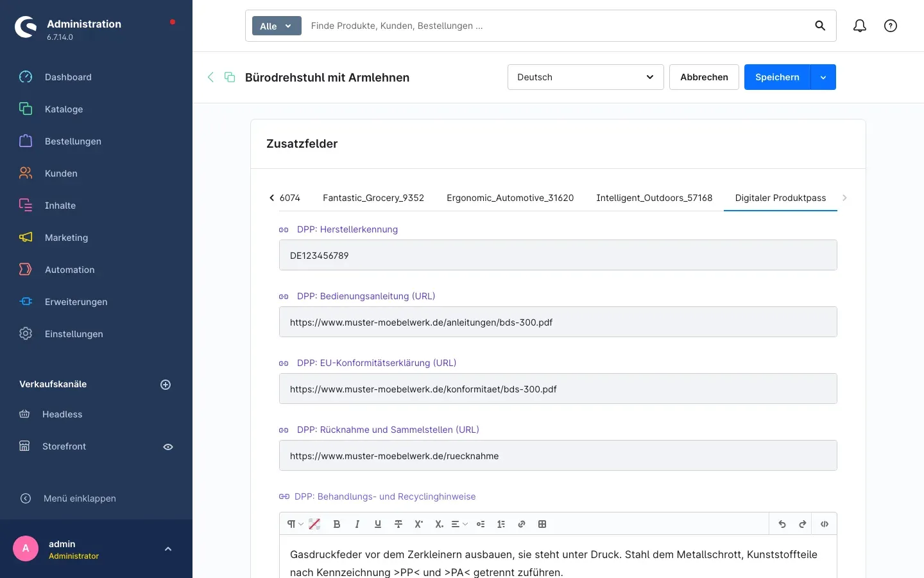The image size is (924, 578).
Task: Open notifications bell
Action: [x=860, y=26]
